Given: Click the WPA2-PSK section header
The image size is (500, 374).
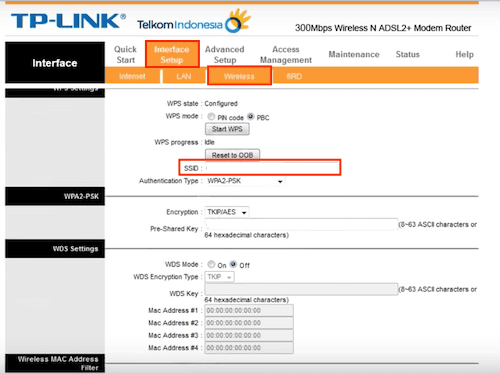Looking at the screenshot, I should [x=55, y=196].
